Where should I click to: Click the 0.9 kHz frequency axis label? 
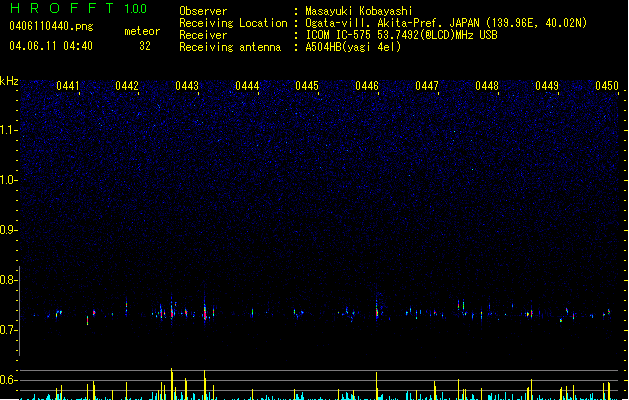[x=9, y=230]
